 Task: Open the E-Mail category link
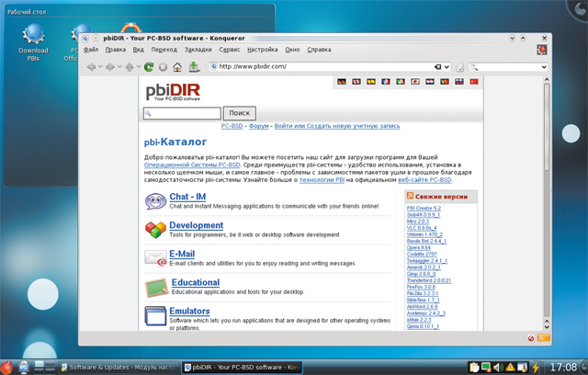(x=182, y=254)
